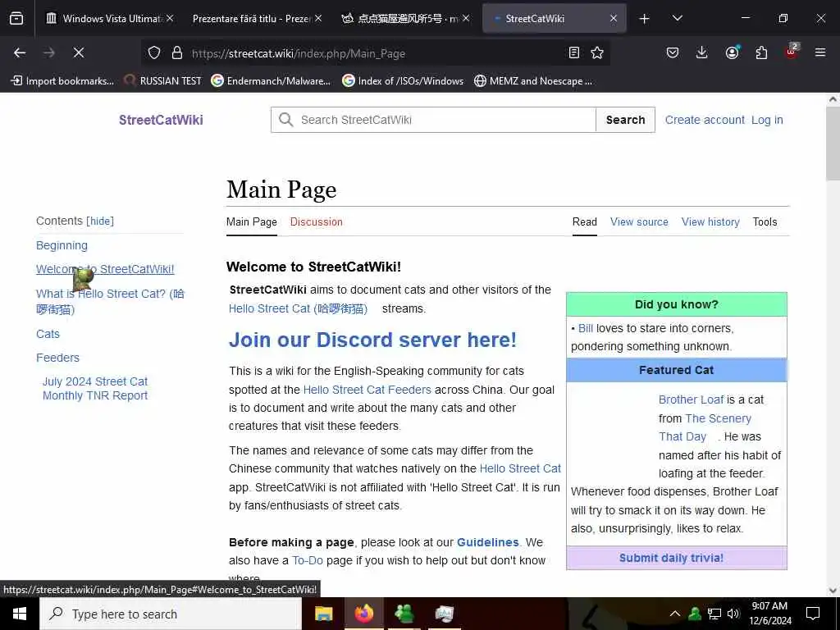Open July 2024 Street Cat Monthly TNR Report

[95, 388]
